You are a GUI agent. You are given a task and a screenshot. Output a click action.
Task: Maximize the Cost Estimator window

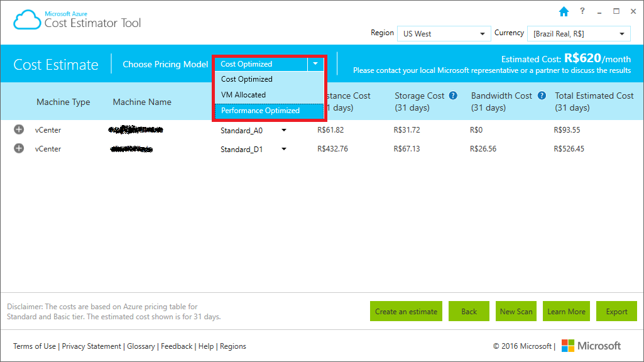click(x=616, y=11)
